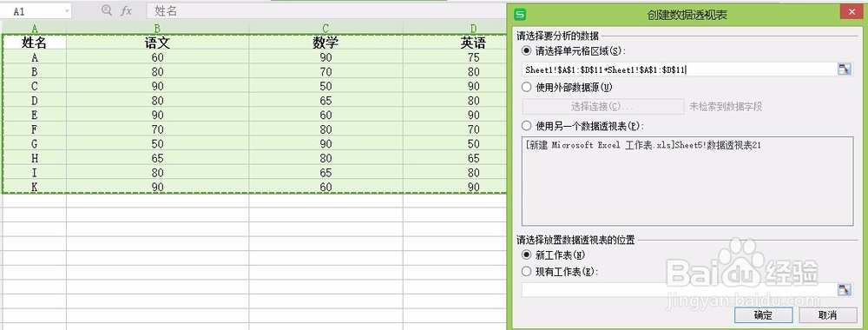Viewport: 868px width, 330px height.
Task: Click the 数学 score 50 in row C
Action: pos(326,86)
